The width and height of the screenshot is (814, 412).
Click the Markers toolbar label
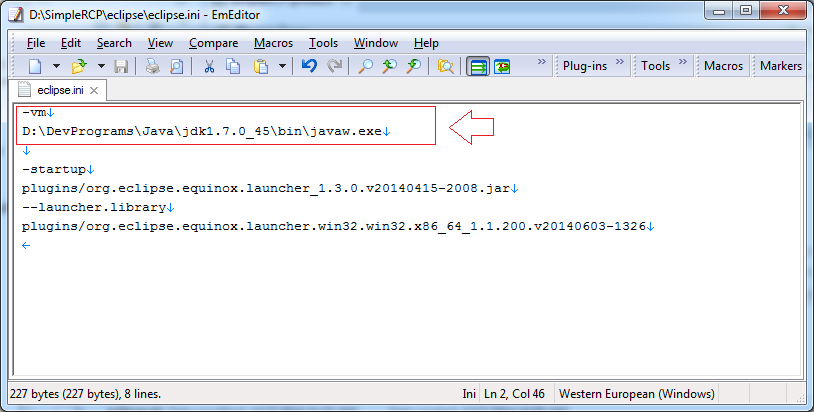click(781, 66)
